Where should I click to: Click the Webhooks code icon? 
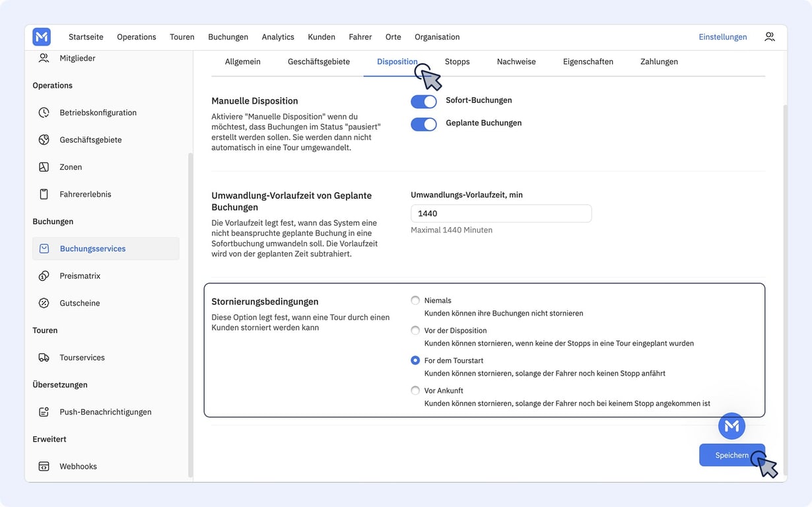pos(44,466)
